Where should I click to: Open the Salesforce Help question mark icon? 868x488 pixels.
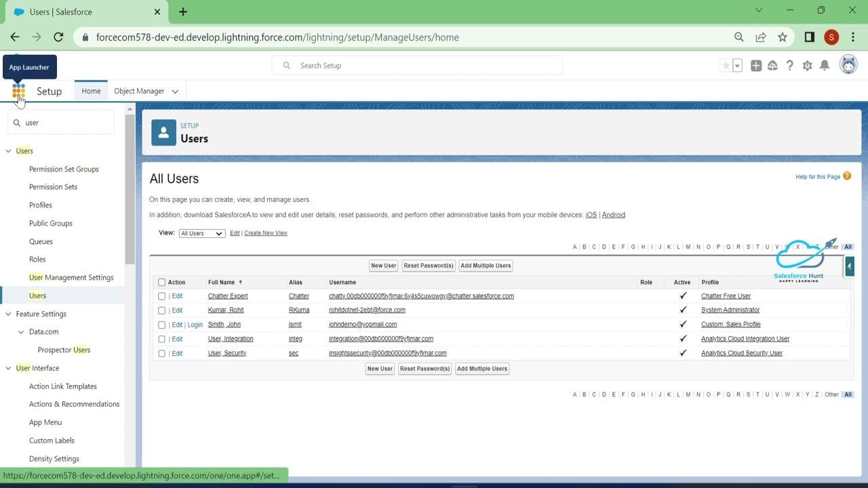[789, 66]
